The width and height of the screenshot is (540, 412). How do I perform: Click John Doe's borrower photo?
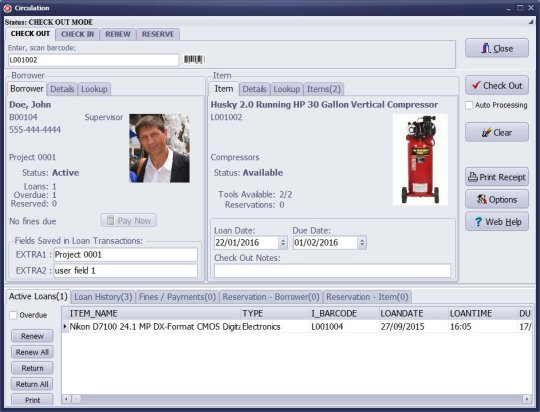click(x=159, y=148)
